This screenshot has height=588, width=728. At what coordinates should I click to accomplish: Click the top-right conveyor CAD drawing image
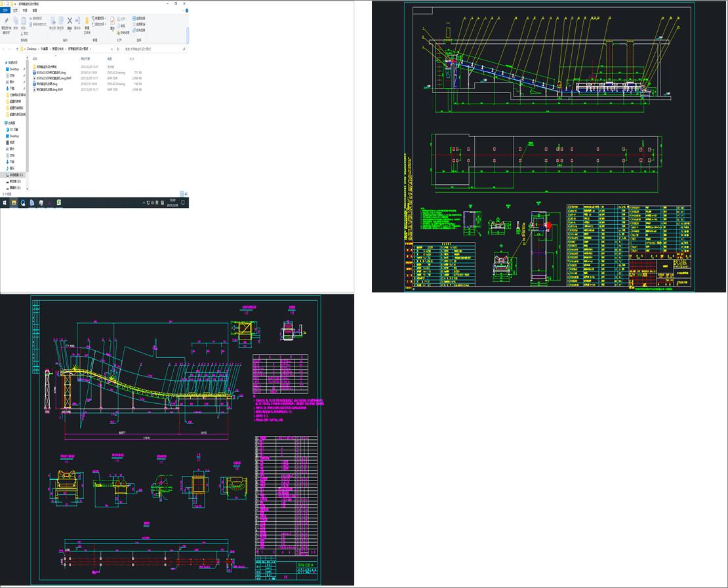tap(549, 147)
